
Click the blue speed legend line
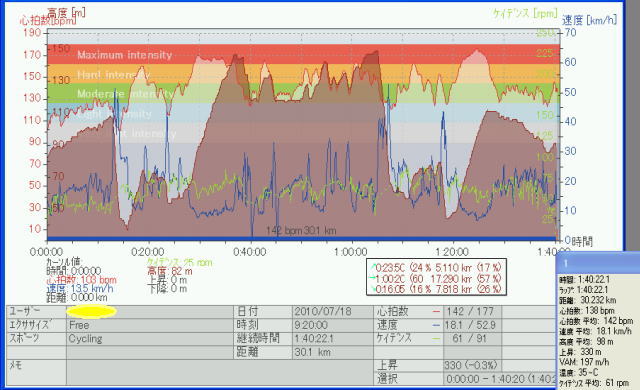(436, 325)
